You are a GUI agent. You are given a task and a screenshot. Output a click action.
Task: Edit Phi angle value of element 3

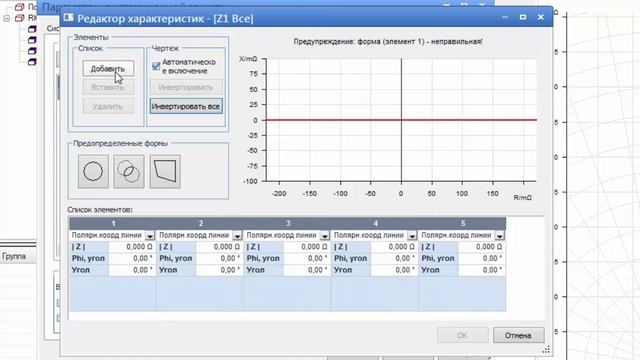click(307, 258)
